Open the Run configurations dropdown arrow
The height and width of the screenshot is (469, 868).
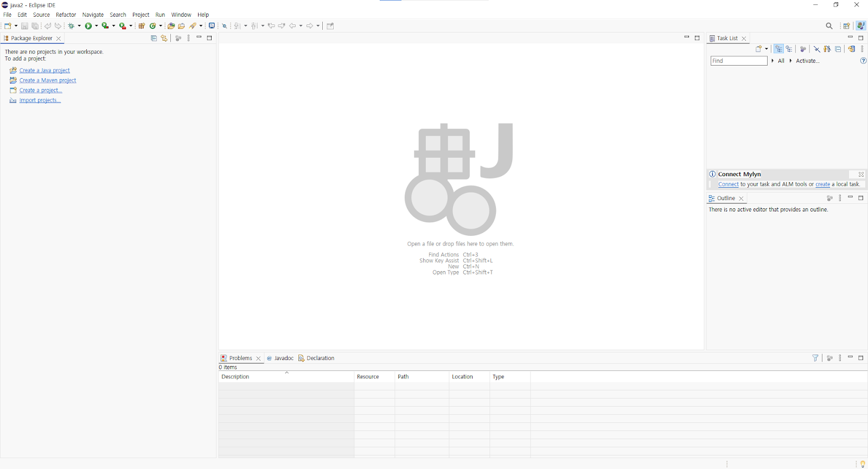[97, 25]
